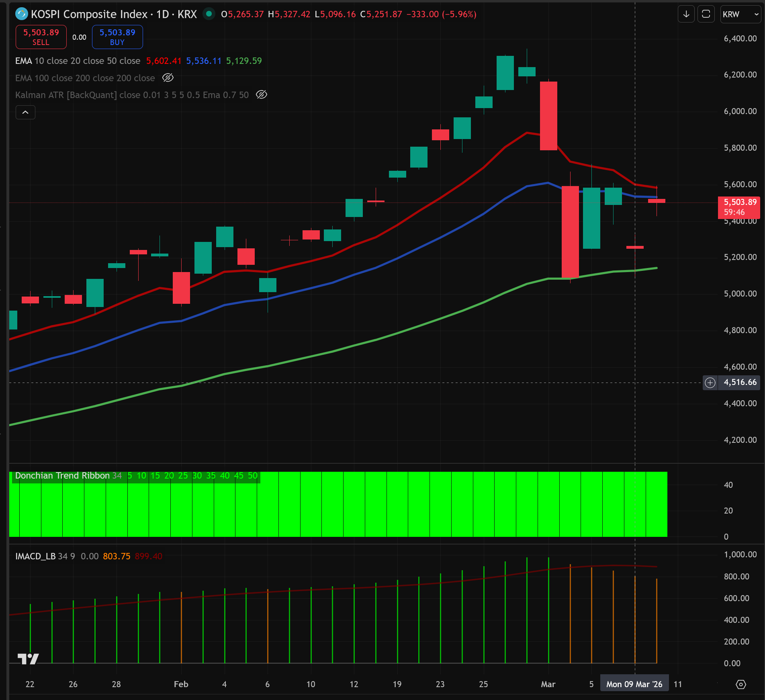Click the KOSPI symbol logo icon
This screenshot has height=700, width=765.
click(x=21, y=14)
